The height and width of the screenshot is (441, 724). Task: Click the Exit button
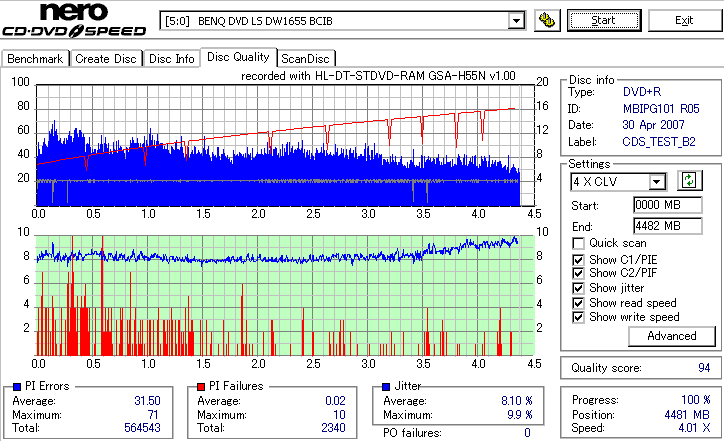pyautogui.click(x=684, y=20)
